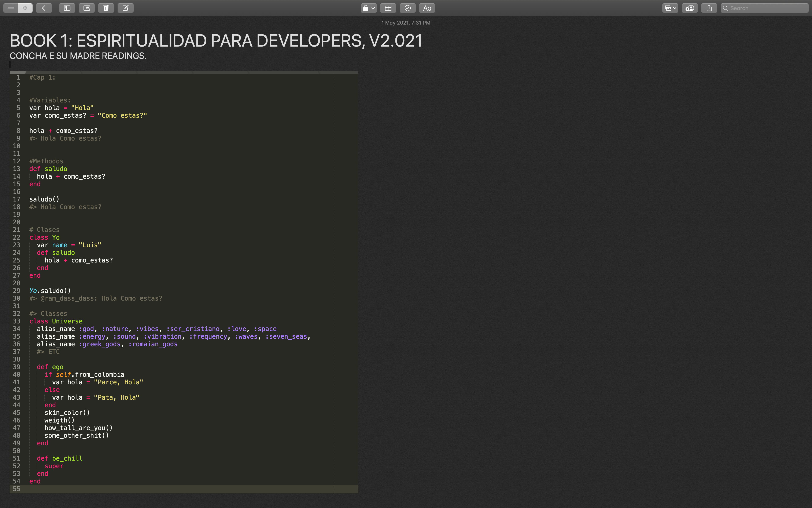Click the 'Yo.saludo()' line

click(50, 291)
